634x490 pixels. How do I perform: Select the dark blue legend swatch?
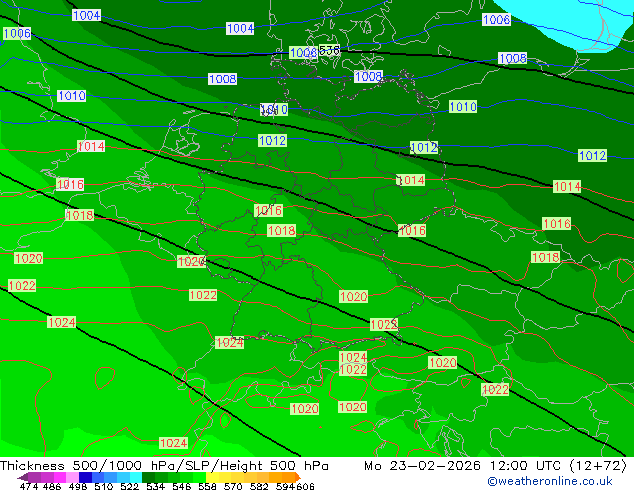(85, 477)
